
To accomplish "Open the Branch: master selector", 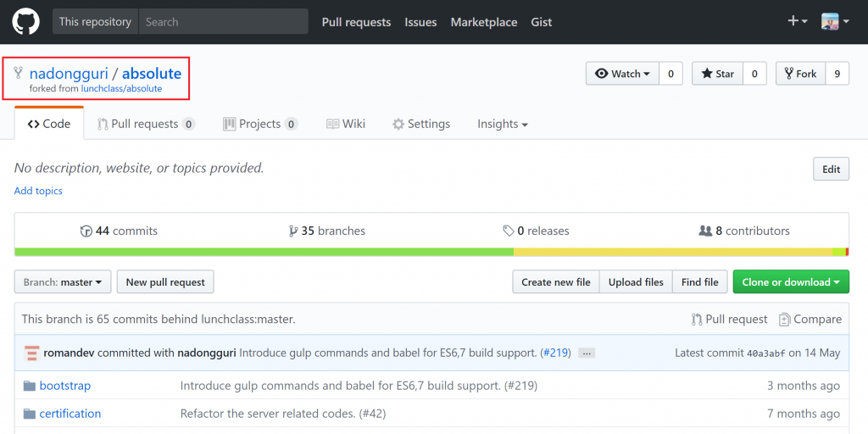I will click(x=63, y=281).
